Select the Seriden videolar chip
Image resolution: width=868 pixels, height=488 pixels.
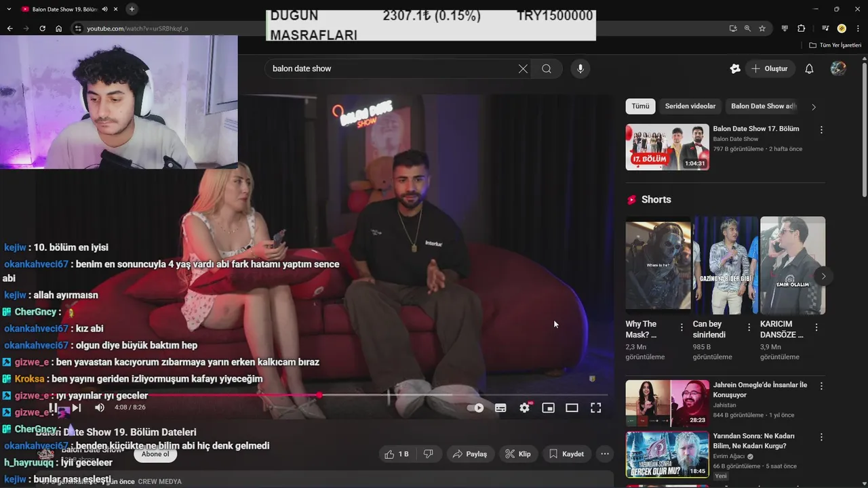coord(690,106)
